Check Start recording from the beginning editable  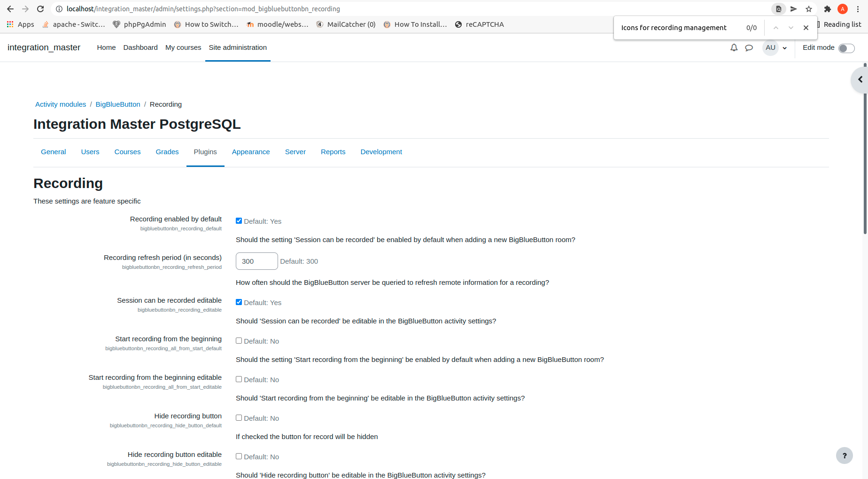point(239,379)
